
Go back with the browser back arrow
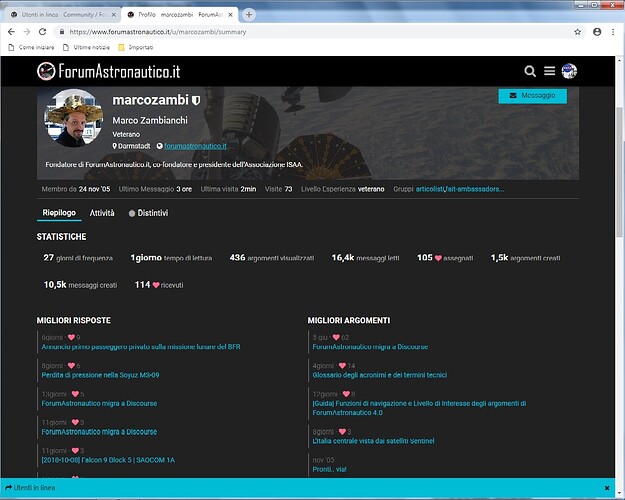11,32
